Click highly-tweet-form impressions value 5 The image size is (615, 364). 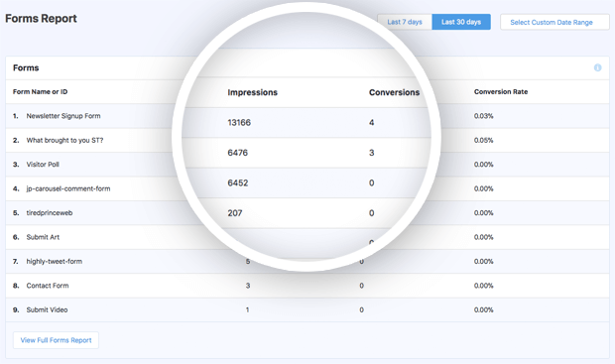click(x=248, y=261)
